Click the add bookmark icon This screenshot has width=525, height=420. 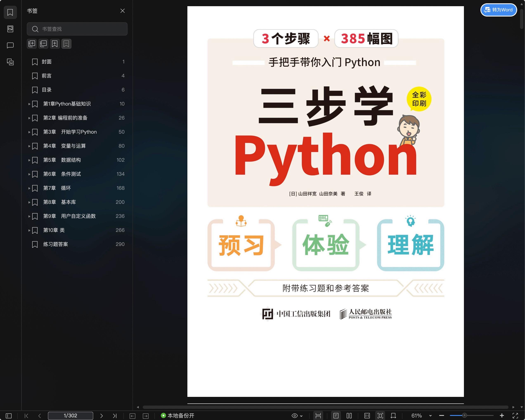click(x=55, y=44)
